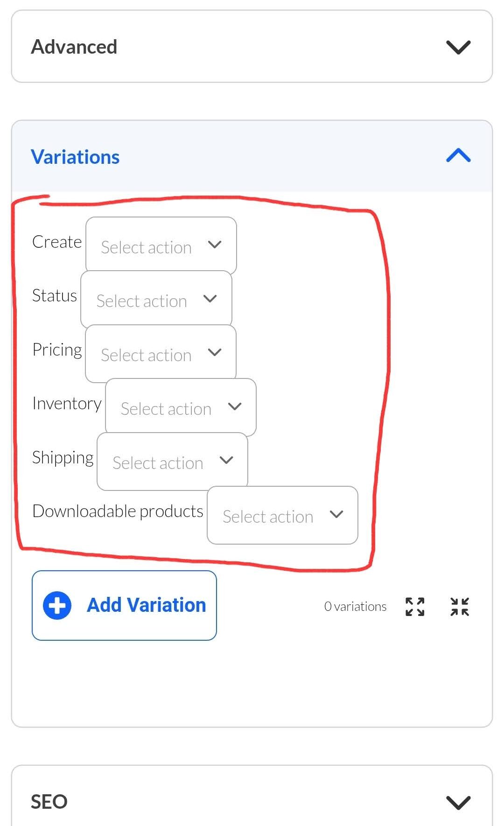
Task: Click the 0 variations count text
Action: 355,607
